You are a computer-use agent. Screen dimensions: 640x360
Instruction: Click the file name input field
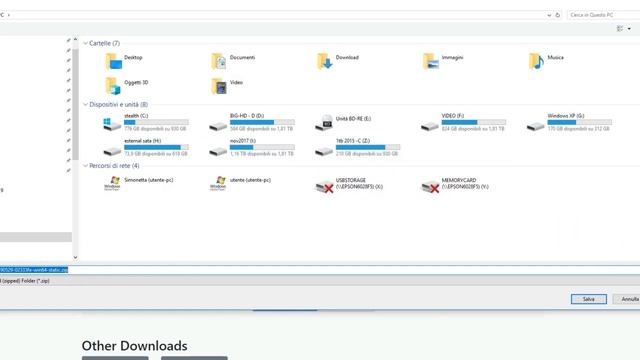tap(320, 270)
